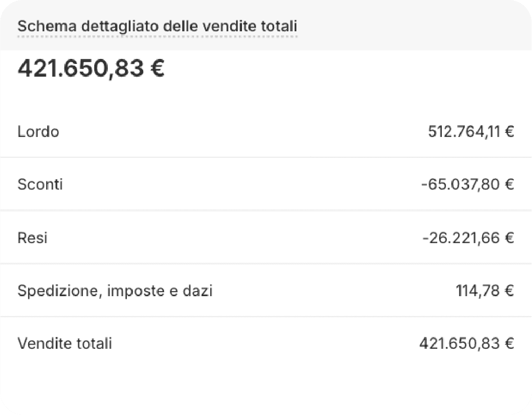Open the 'Schema dettagliato delle vendite totali' title link
The width and height of the screenshot is (532, 415).
pos(157,26)
